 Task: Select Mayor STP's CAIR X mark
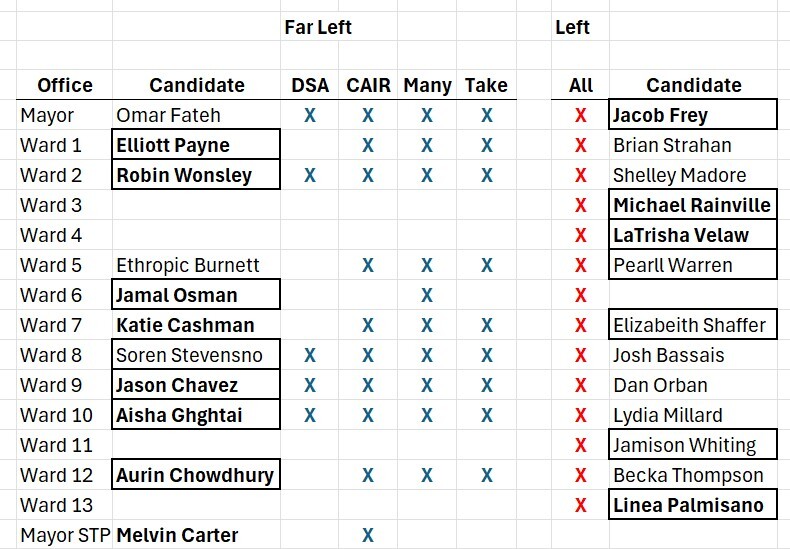(x=368, y=535)
